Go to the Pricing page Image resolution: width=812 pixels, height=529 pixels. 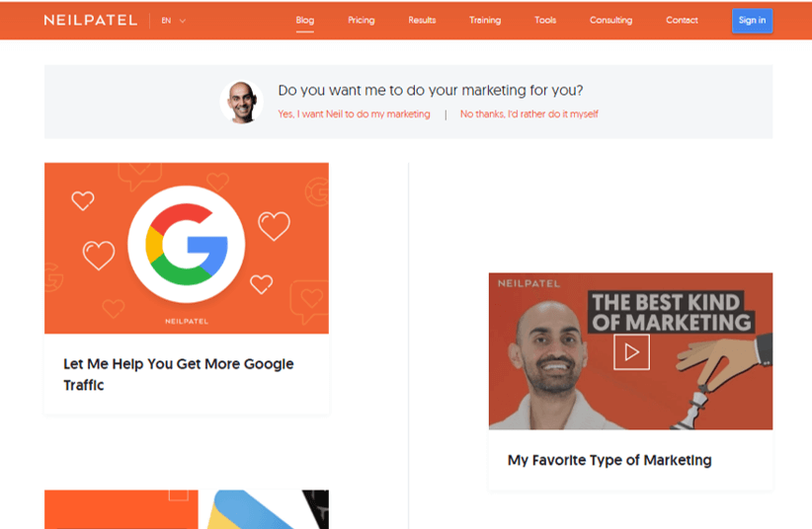(x=361, y=20)
